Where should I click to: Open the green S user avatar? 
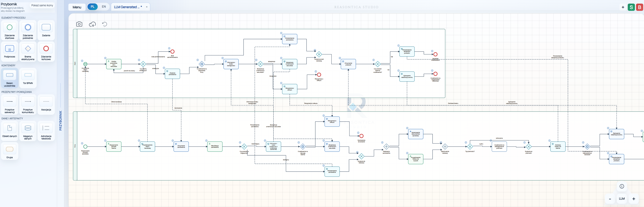tap(631, 7)
